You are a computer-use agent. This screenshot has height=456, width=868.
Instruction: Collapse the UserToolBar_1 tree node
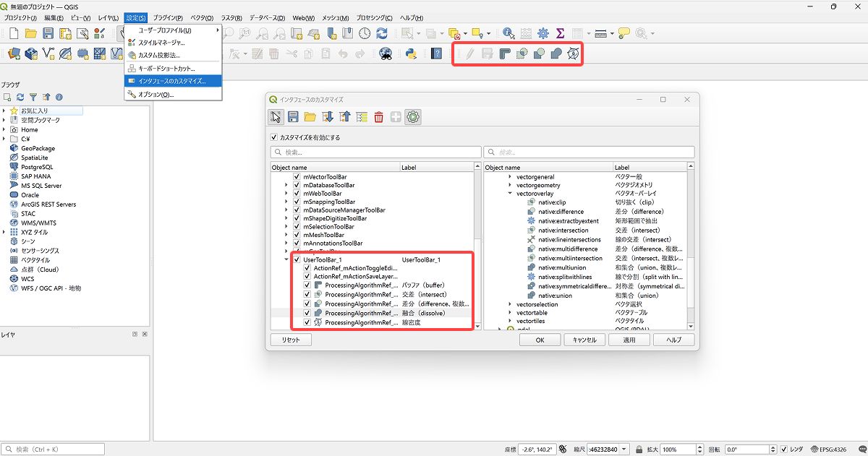[286, 259]
